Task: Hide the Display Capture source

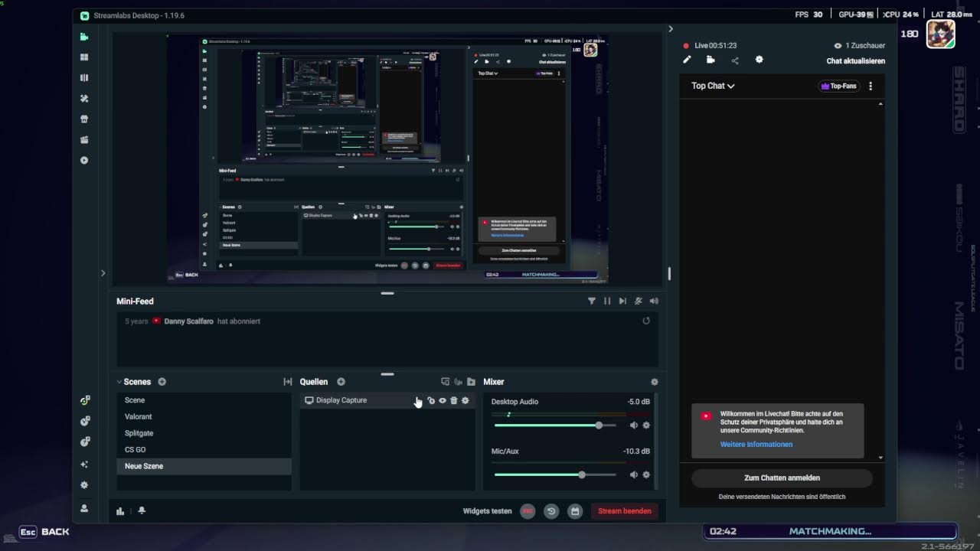Action: coord(443,400)
